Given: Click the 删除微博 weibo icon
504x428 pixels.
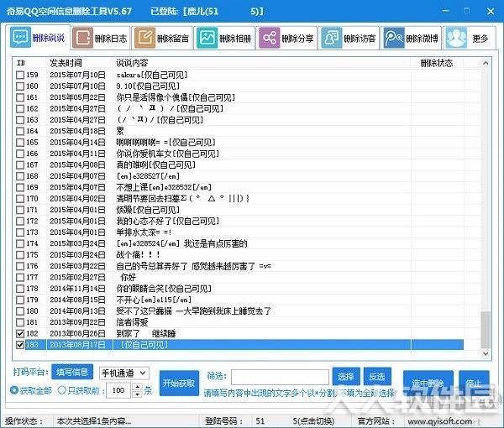Looking at the screenshot, I should 394,38.
